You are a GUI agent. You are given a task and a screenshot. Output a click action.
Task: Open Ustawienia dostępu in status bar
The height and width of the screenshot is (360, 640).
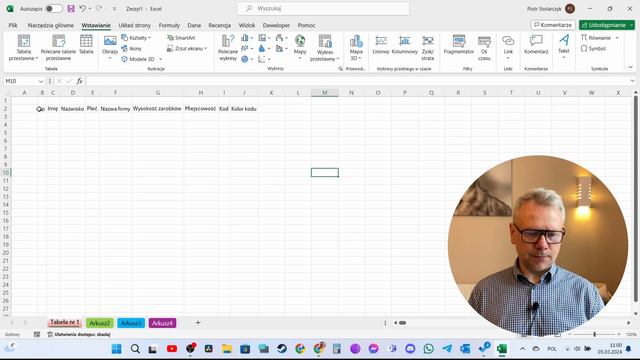(x=79, y=334)
